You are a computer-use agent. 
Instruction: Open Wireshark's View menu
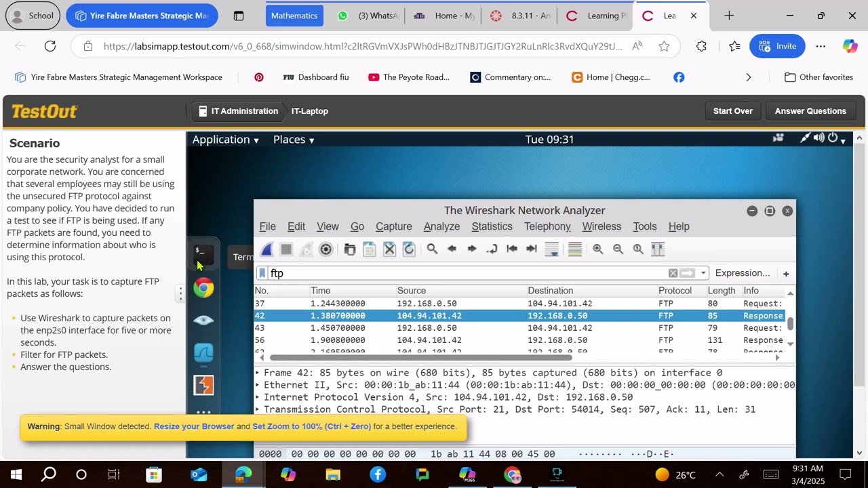328,226
